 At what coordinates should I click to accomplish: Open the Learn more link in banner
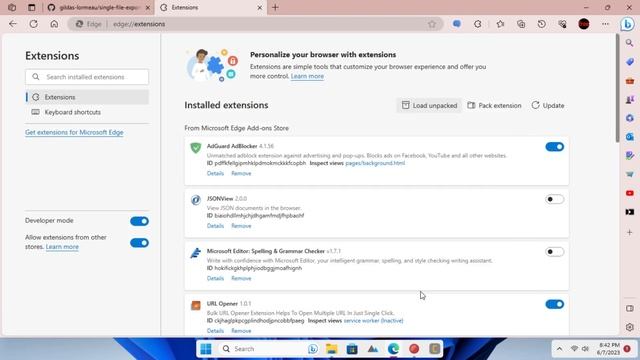[307, 76]
